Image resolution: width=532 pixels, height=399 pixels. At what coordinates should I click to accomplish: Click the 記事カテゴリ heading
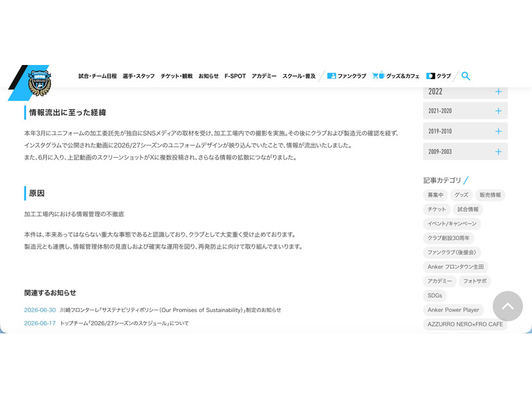pyautogui.click(x=442, y=180)
